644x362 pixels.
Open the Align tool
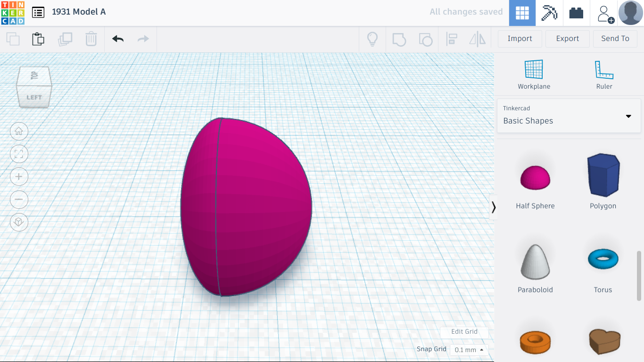coord(452,39)
